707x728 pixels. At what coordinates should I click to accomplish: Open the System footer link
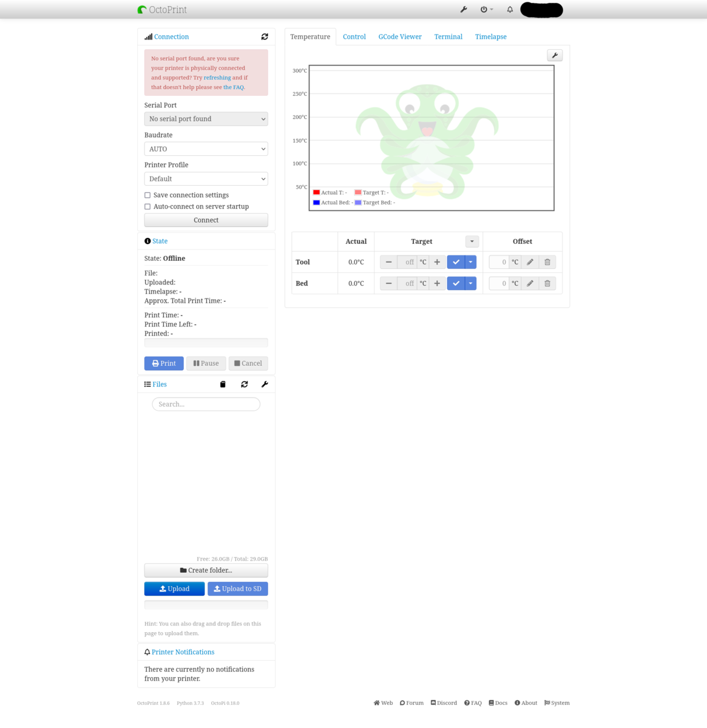(x=556, y=703)
